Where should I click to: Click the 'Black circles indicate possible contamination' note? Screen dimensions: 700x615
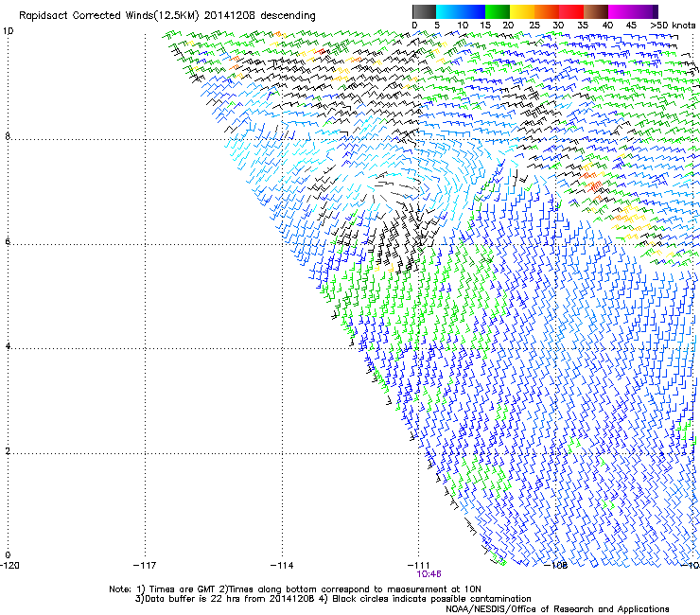pyautogui.click(x=431, y=599)
